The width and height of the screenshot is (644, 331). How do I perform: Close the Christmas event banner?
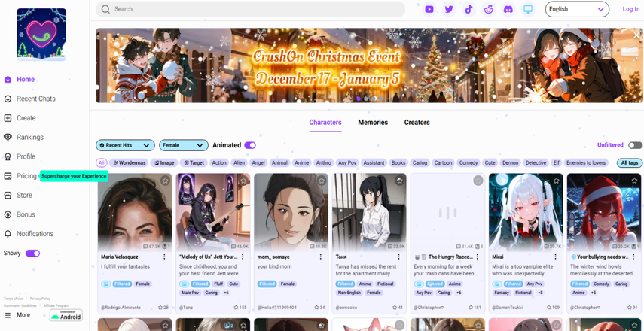[x=636, y=35]
